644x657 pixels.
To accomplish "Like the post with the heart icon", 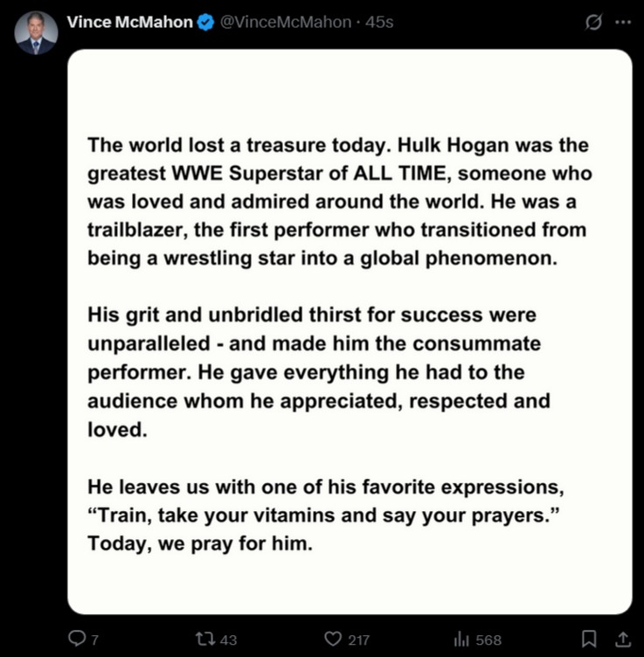I will [x=333, y=639].
